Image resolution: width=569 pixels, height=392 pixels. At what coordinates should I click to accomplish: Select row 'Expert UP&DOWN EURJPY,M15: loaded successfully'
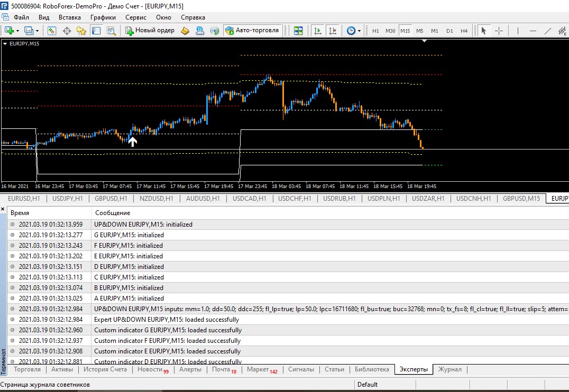[288, 320]
